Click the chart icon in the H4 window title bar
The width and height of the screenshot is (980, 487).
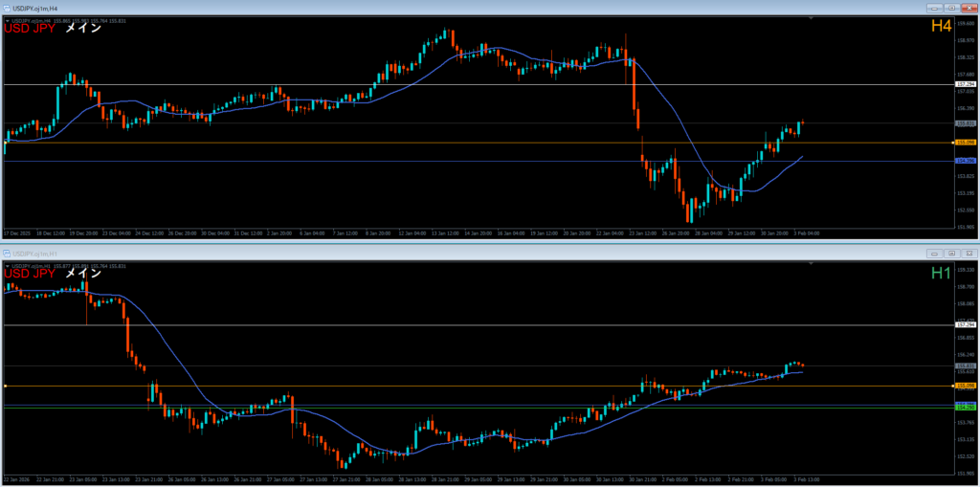[8, 8]
